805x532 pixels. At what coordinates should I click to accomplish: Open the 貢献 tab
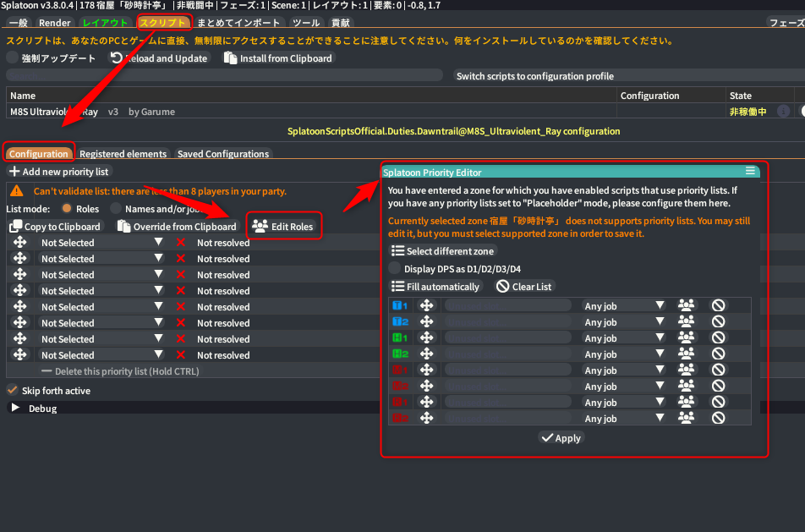click(341, 23)
